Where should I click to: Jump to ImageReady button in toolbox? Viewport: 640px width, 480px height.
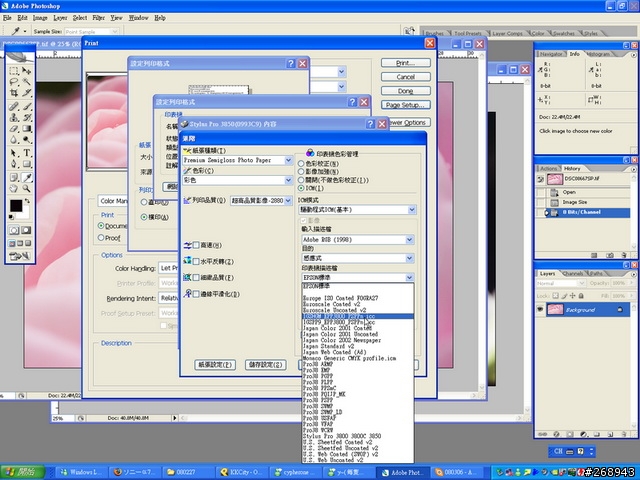(x=20, y=256)
